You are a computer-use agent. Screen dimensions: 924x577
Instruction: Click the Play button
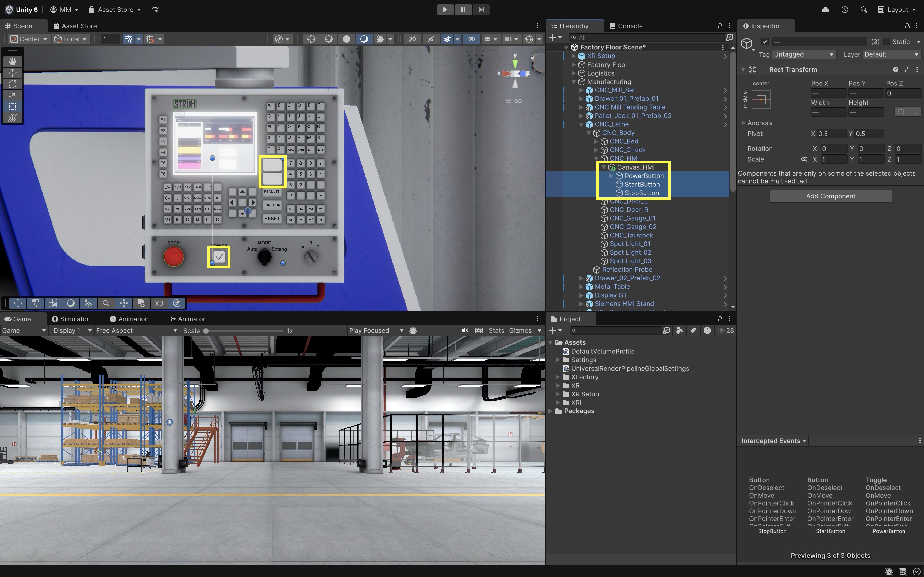[x=445, y=10]
